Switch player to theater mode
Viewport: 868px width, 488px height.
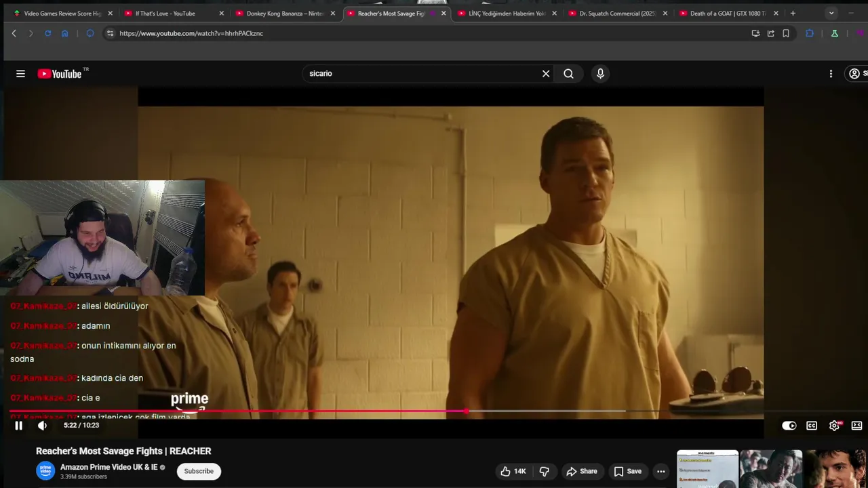click(x=856, y=426)
